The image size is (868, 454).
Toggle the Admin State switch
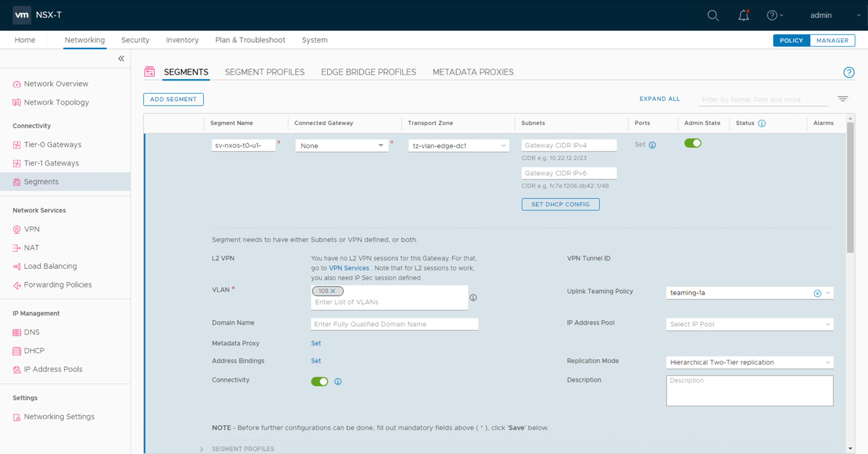click(692, 143)
